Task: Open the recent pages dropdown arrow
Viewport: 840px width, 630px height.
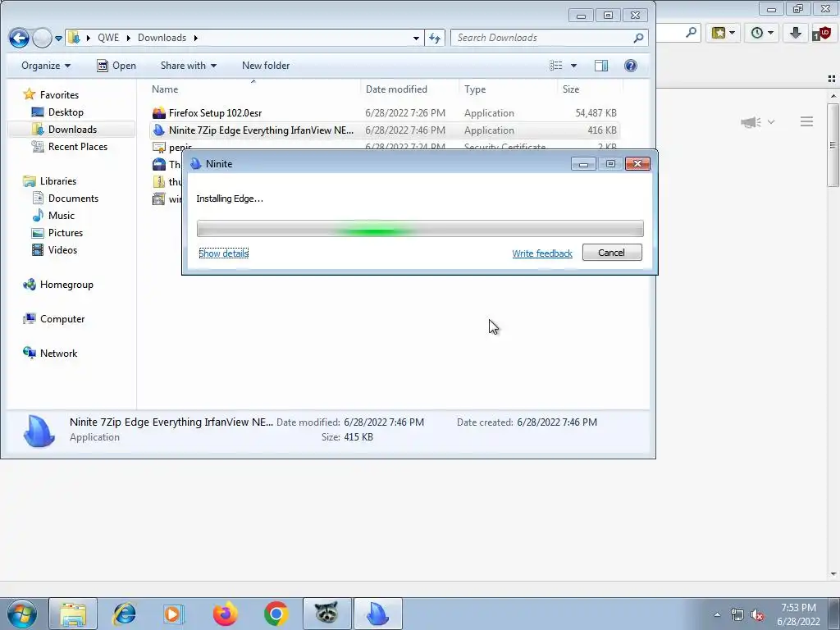Action: click(58, 38)
